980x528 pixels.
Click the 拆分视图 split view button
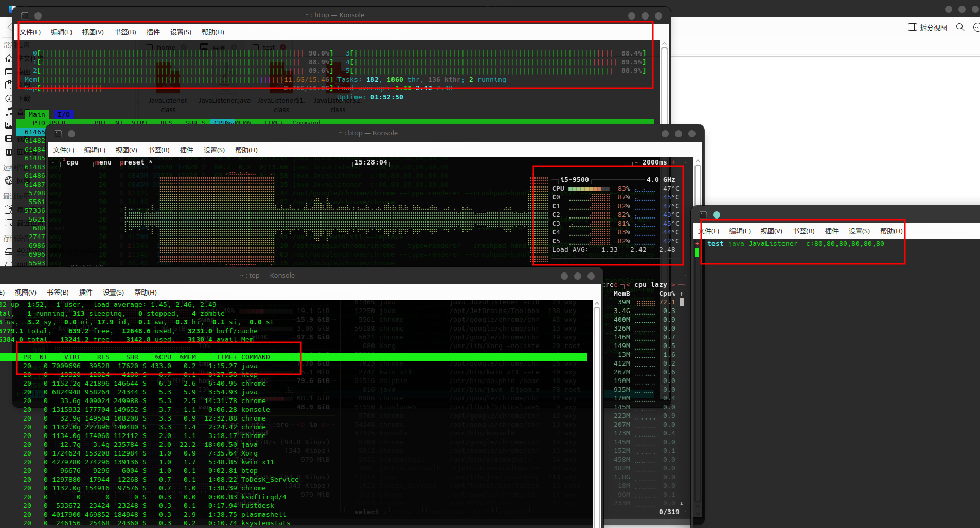pos(928,27)
